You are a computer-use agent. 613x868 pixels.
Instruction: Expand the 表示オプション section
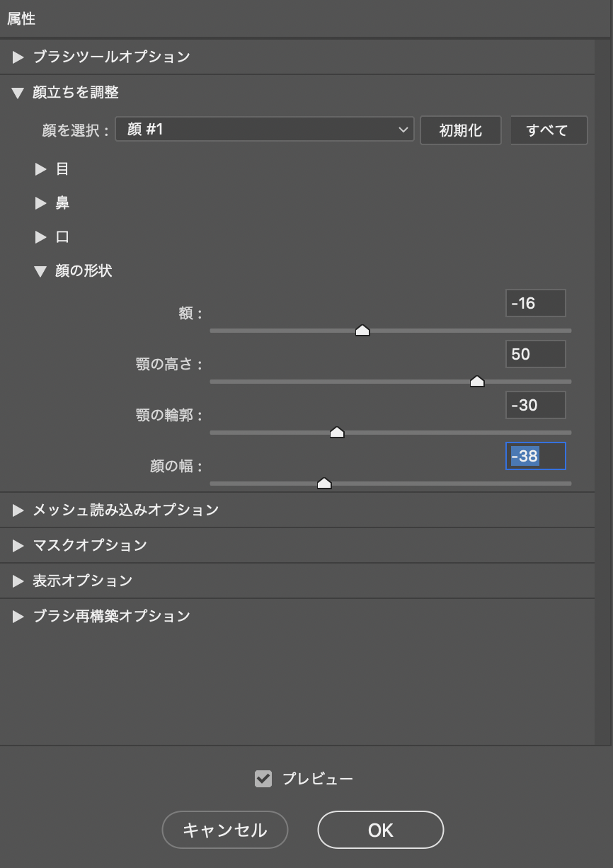point(18,581)
